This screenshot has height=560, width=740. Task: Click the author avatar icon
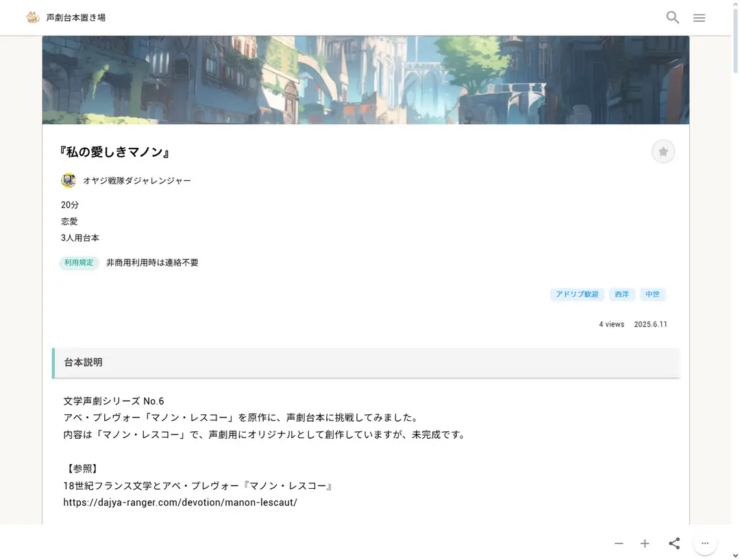coord(69,181)
